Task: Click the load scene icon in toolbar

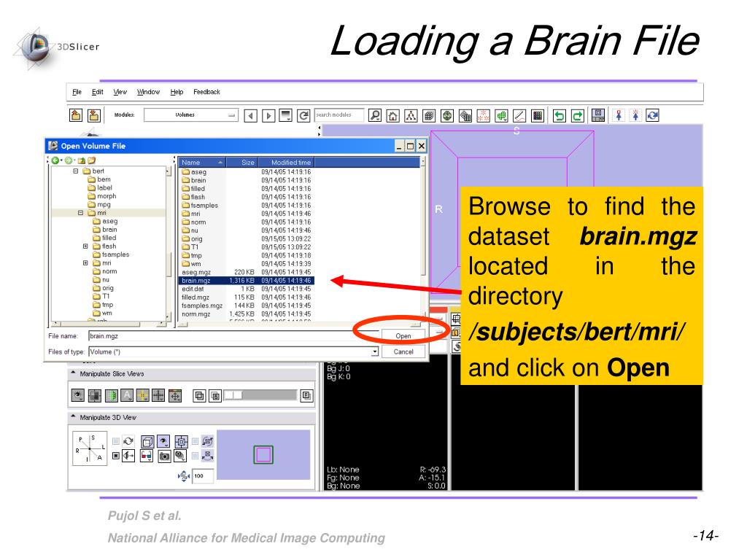Action: pos(76,115)
